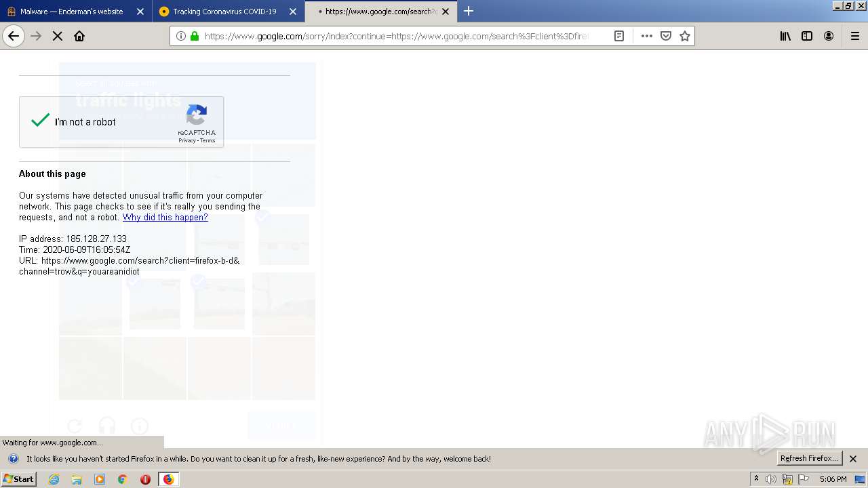This screenshot has width=868, height=488.
Task: Click the green padlock connection icon
Action: point(195,36)
